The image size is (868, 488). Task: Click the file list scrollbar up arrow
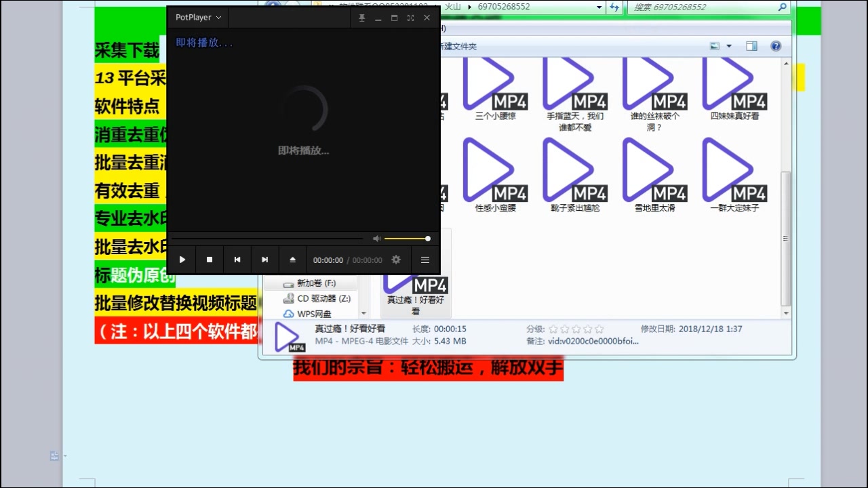tap(786, 63)
